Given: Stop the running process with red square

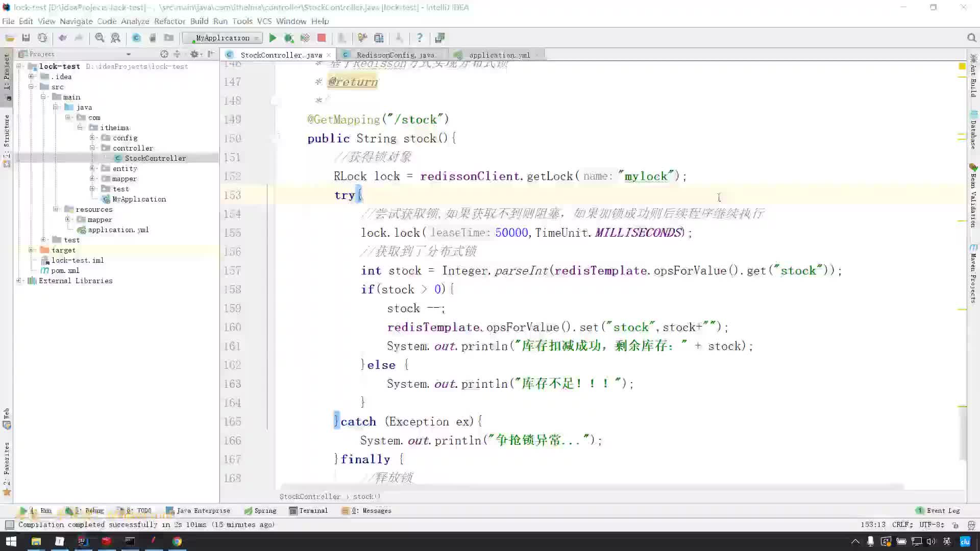Looking at the screenshot, I should [x=322, y=38].
